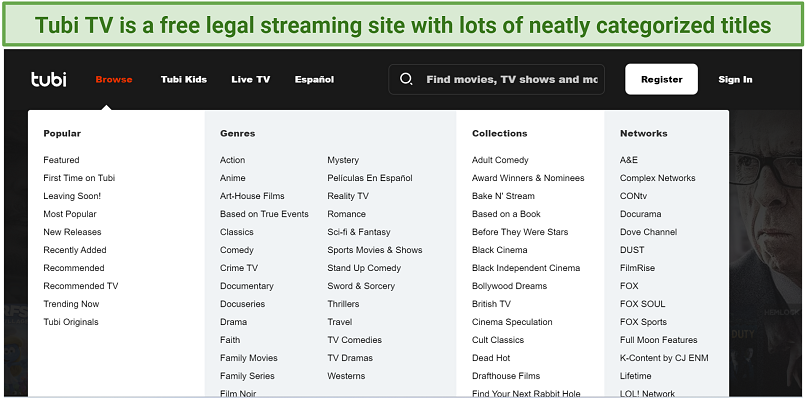Open the Live TV section
Viewport: 806px width, 399px height.
click(x=251, y=79)
